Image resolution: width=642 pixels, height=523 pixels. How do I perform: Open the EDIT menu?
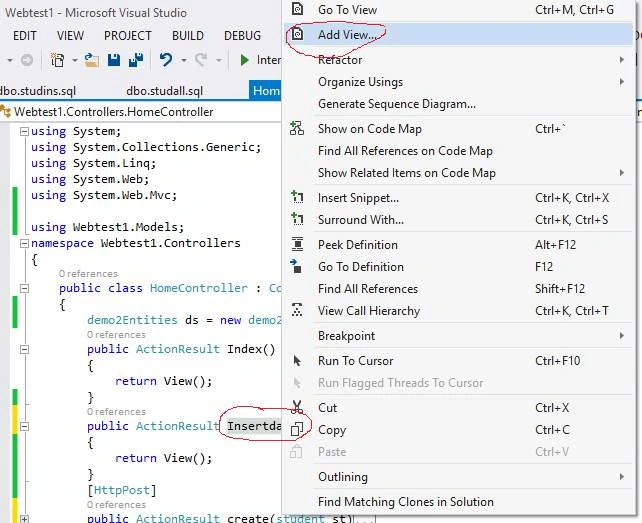coord(25,36)
